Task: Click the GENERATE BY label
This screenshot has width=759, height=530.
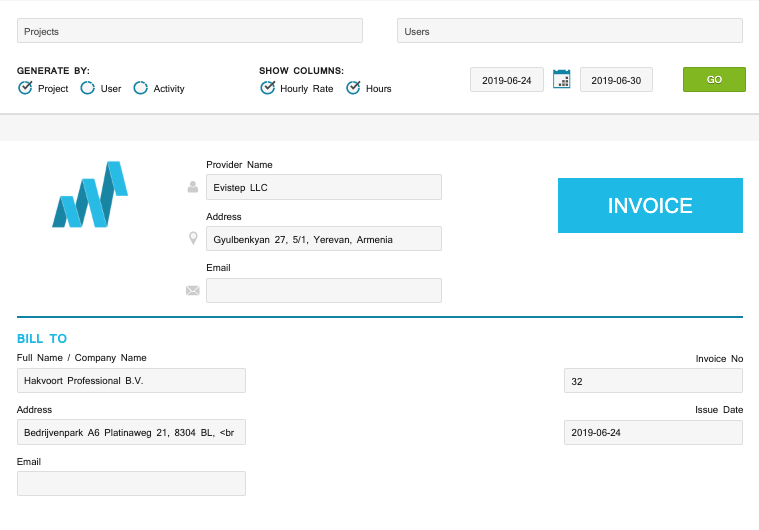Action: (53, 71)
